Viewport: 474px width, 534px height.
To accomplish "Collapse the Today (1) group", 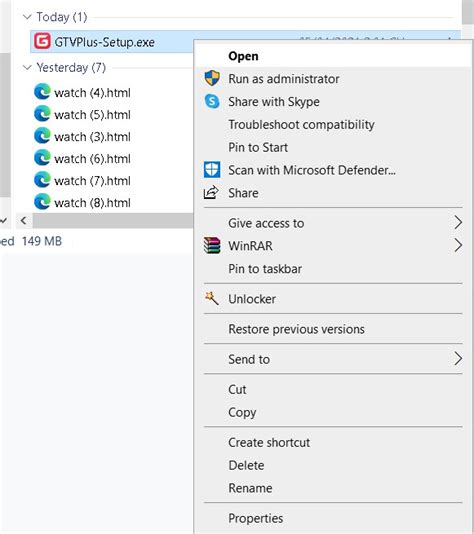I will [27, 17].
